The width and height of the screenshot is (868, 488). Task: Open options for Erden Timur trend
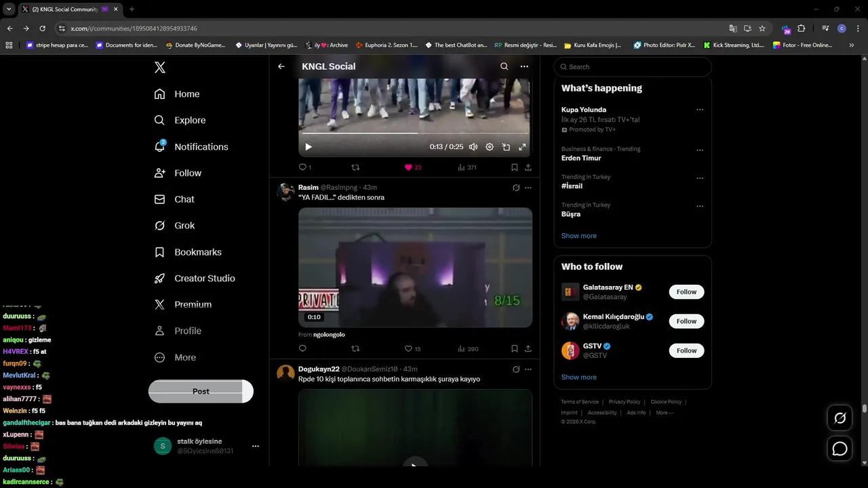click(x=700, y=150)
